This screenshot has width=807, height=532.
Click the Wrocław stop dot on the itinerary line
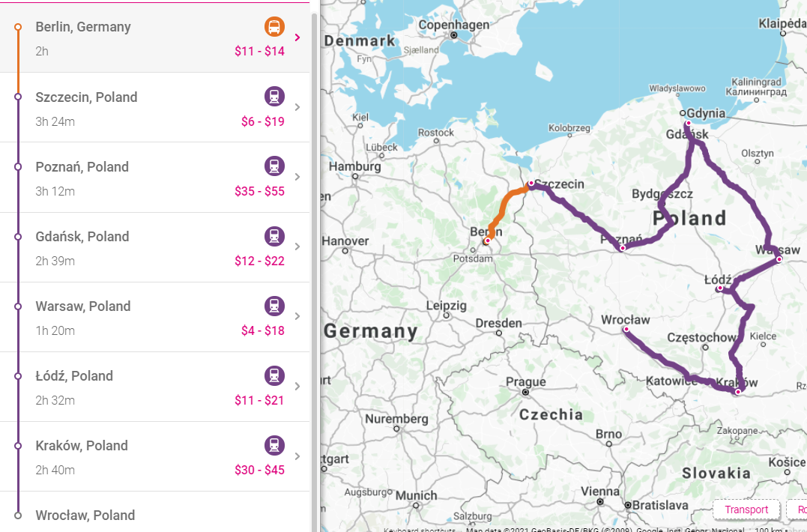pos(18,515)
